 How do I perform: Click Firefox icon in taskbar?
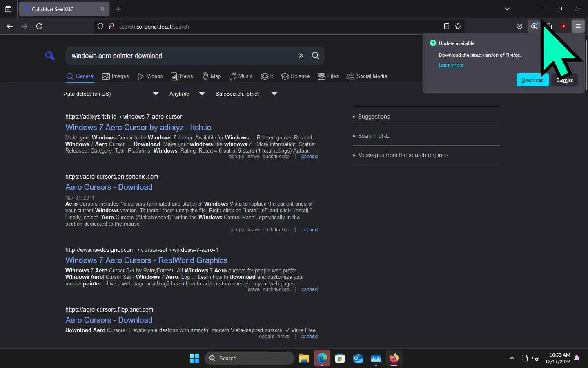pyautogui.click(x=394, y=358)
